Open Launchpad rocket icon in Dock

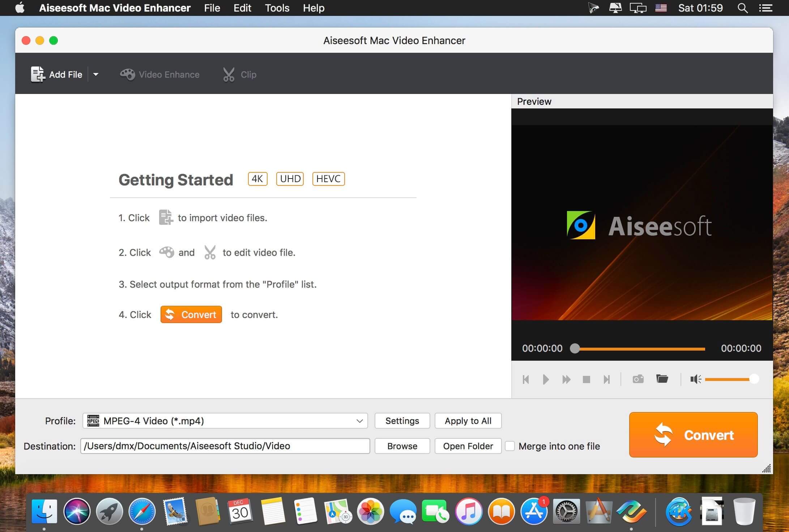tap(109, 511)
